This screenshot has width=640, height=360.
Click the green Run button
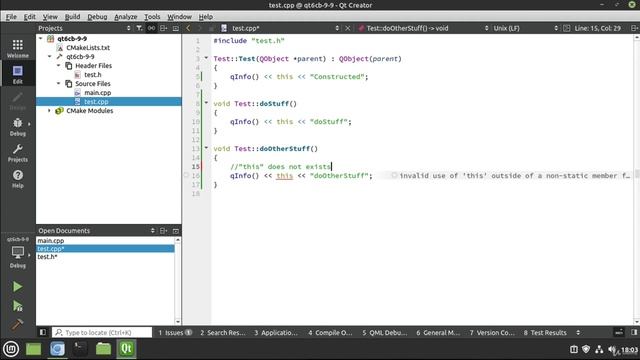tap(17, 287)
